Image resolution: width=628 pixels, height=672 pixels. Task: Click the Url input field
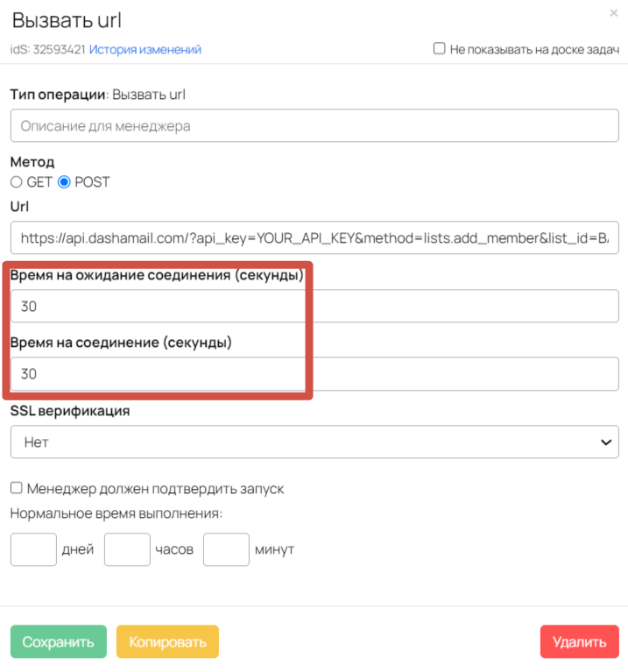(x=314, y=237)
